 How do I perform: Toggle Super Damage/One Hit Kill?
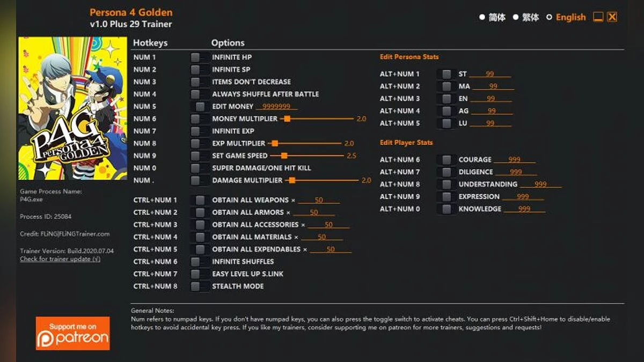(200, 168)
